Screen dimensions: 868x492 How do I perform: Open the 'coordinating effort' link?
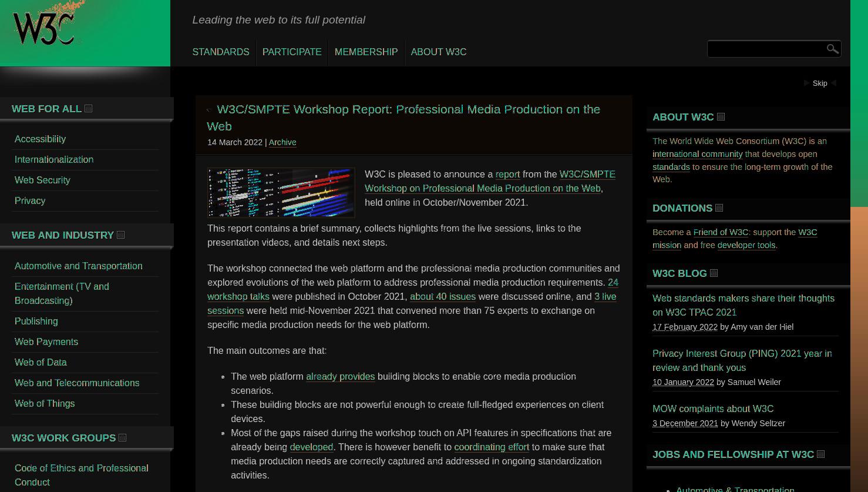point(492,447)
